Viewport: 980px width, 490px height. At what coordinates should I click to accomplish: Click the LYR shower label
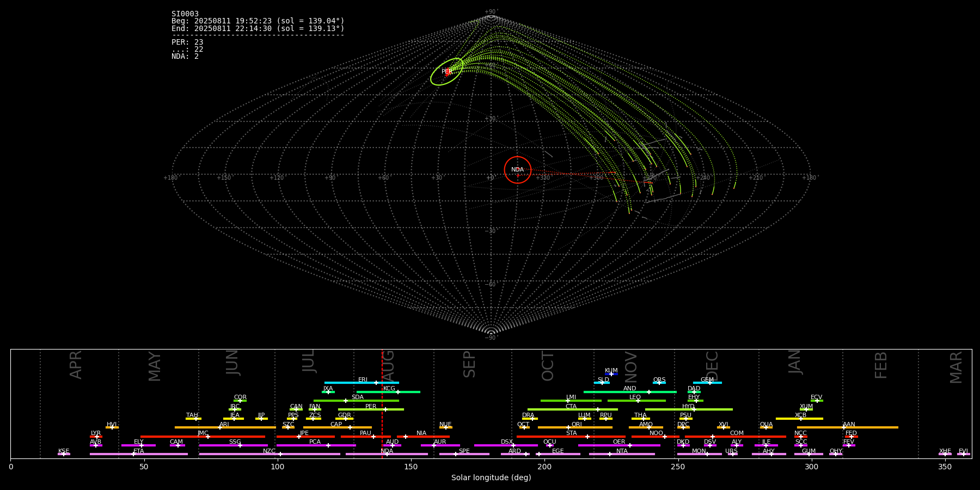pyautogui.click(x=96, y=433)
